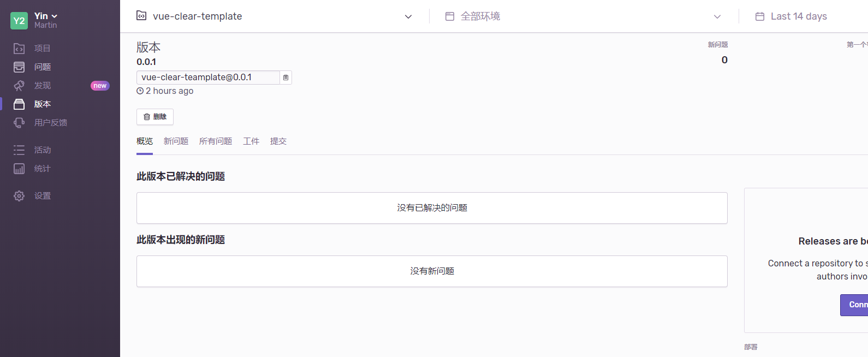Click the 没有已解决的问题 empty panel
Screen dimensions: 868x357
[432, 208]
